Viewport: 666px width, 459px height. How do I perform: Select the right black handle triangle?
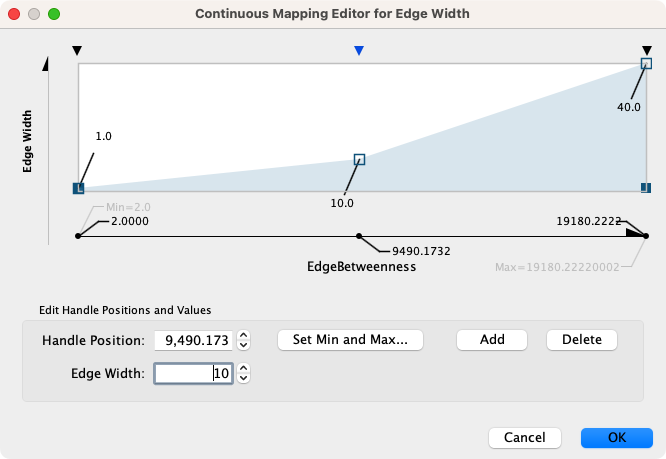(647, 51)
